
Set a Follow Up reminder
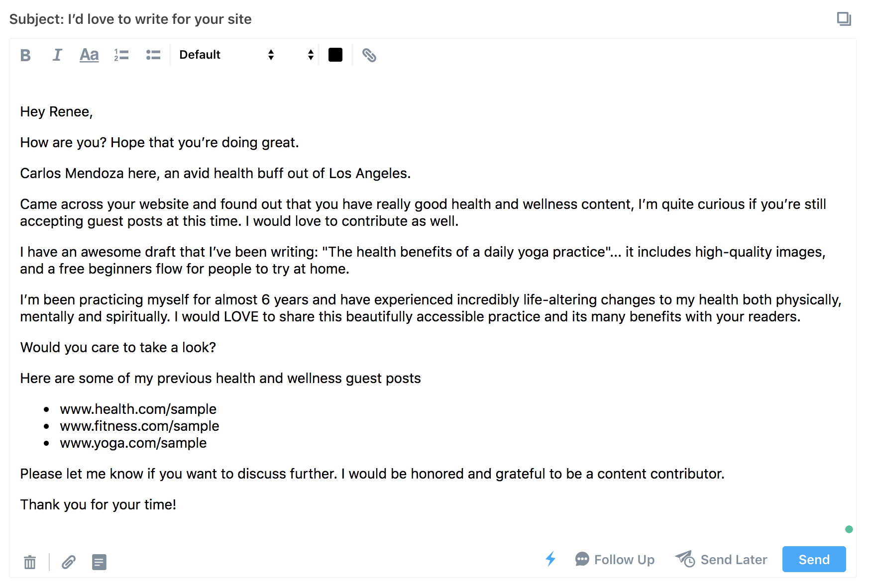pos(615,560)
